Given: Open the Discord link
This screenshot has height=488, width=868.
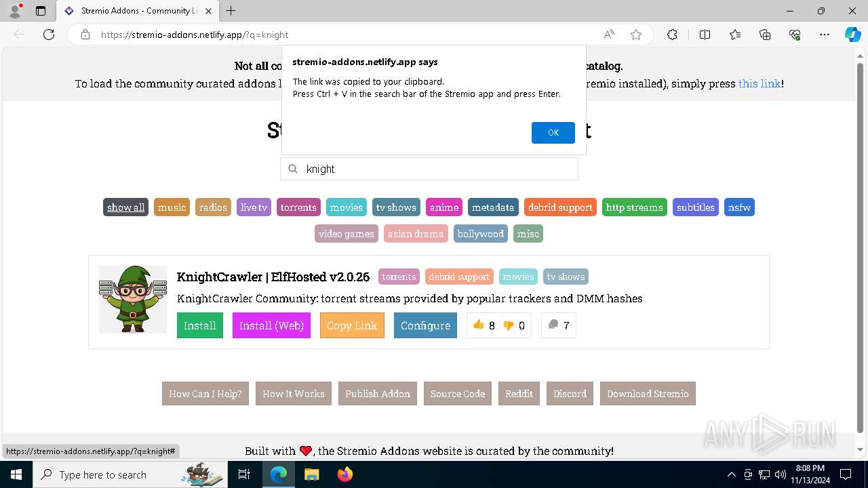Looking at the screenshot, I should pos(570,394).
